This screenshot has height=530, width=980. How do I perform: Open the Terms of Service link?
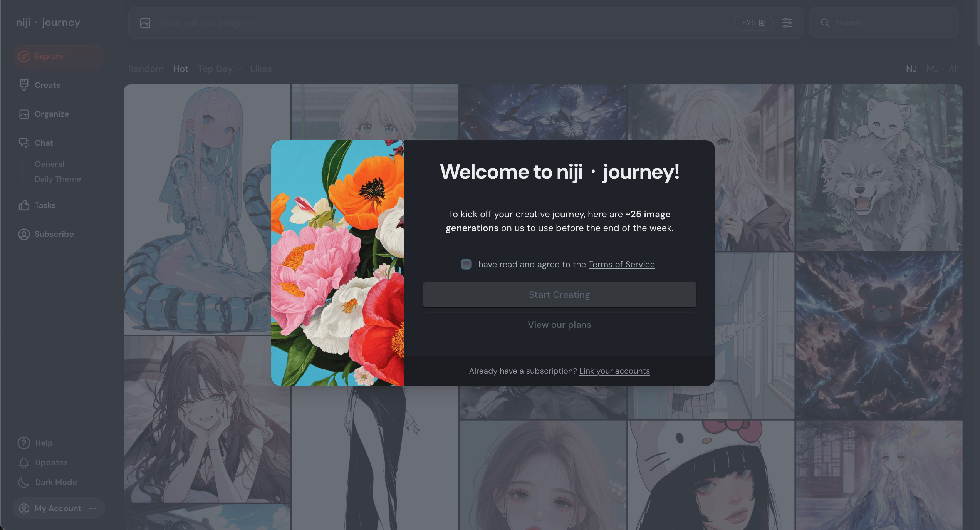621,264
